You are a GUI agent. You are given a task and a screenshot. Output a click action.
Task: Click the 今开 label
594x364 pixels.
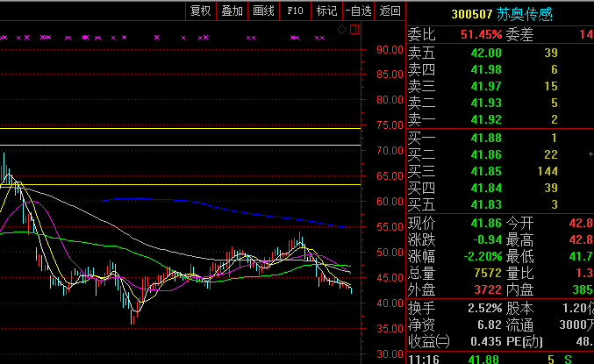pos(519,223)
